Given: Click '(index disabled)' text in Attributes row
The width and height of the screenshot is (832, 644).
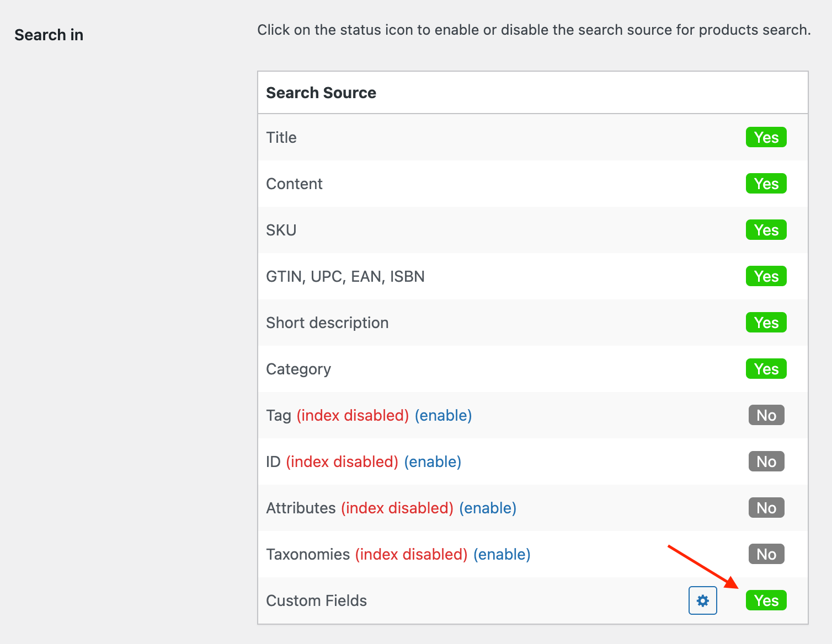Looking at the screenshot, I should [x=397, y=508].
